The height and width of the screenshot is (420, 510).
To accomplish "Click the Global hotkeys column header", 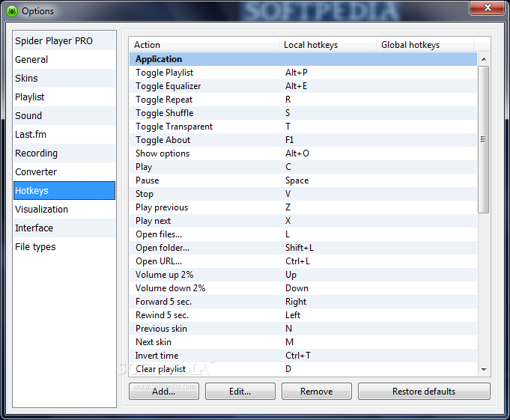I will (x=425, y=44).
